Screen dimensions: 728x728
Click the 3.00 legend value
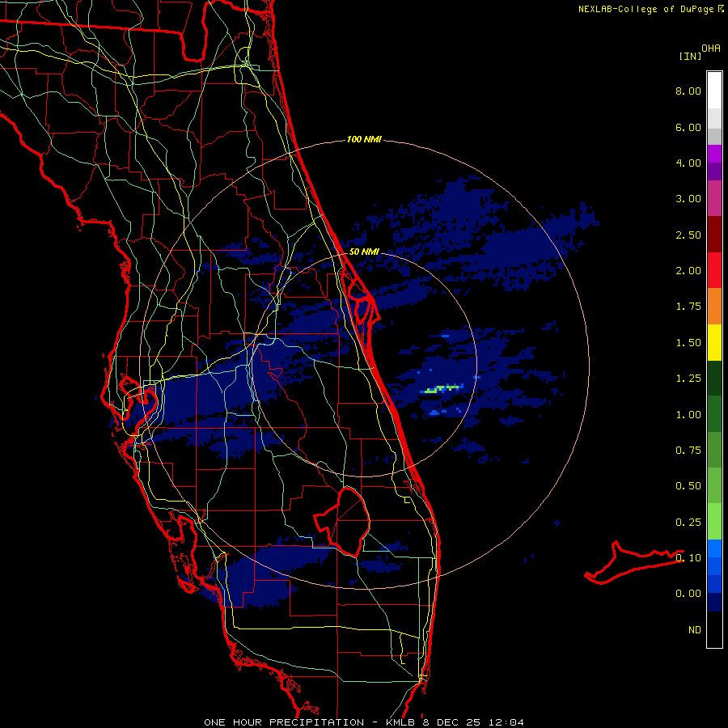point(688,199)
